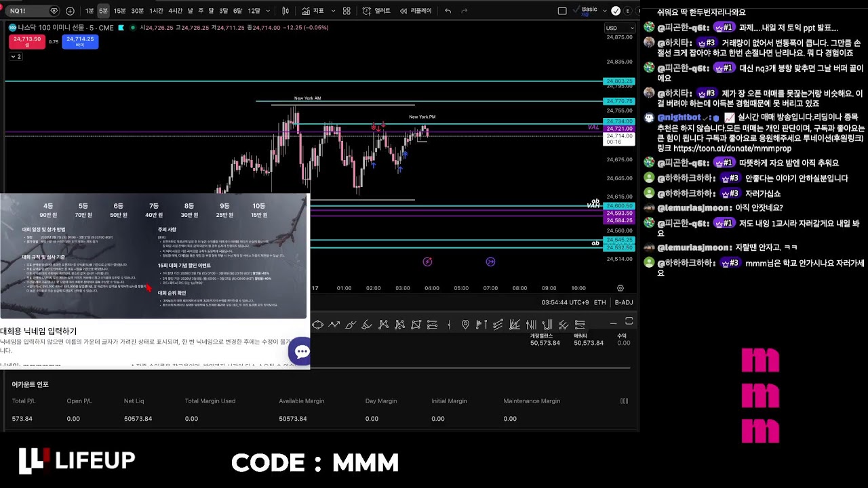Select the vertical line drawing tool
The image size is (868, 488).
[x=449, y=325]
